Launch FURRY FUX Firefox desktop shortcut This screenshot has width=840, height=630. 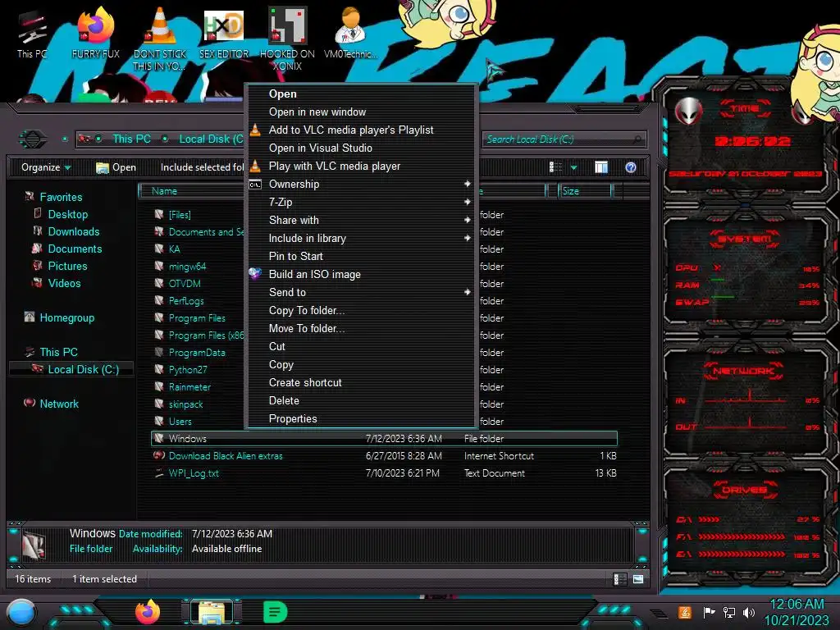95,33
